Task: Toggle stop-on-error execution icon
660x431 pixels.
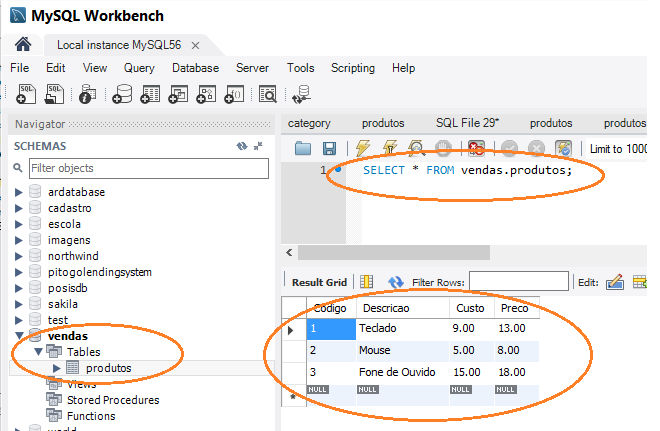Action: click(x=476, y=148)
